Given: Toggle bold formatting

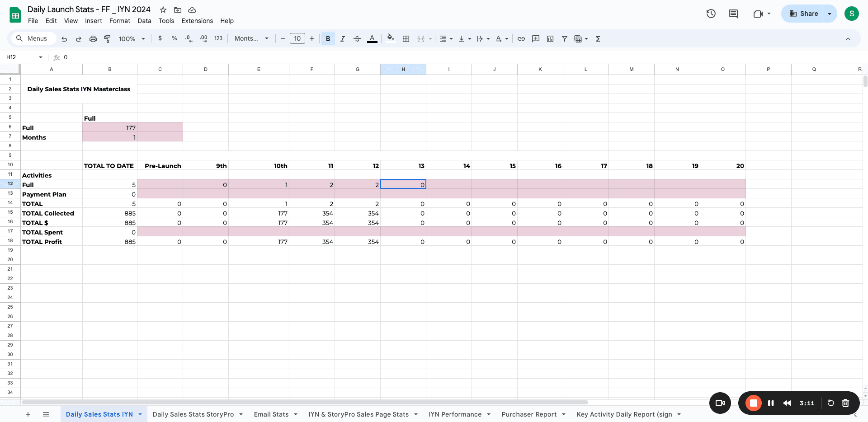Looking at the screenshot, I should point(328,39).
